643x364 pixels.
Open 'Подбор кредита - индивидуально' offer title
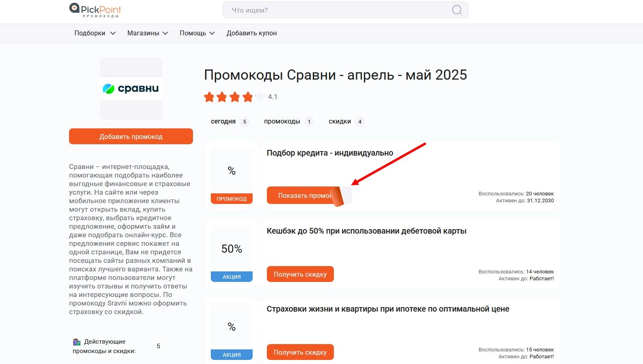(330, 153)
